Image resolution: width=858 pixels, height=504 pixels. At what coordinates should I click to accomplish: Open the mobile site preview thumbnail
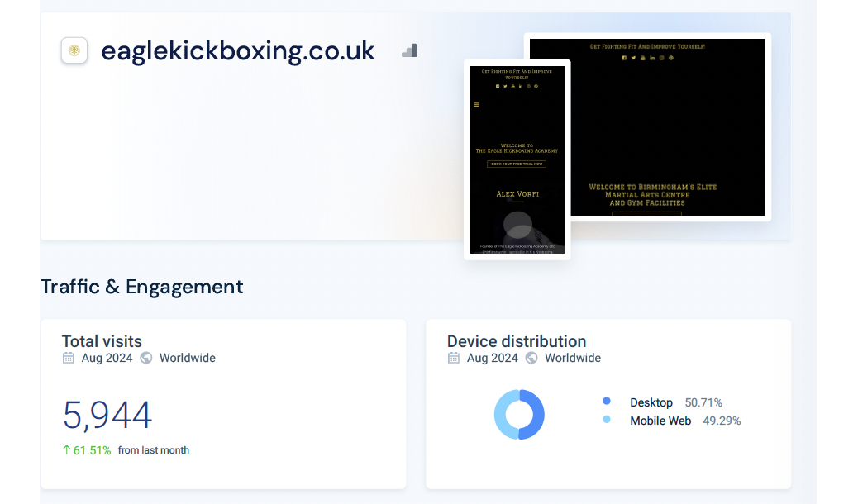click(x=517, y=159)
